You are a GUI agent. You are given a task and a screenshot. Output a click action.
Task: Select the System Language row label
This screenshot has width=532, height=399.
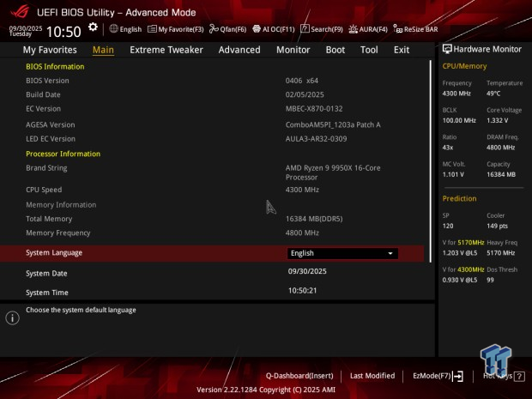pyautogui.click(x=54, y=253)
